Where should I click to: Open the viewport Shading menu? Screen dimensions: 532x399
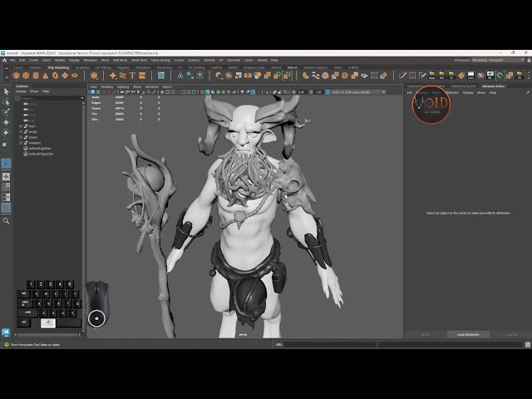107,86
